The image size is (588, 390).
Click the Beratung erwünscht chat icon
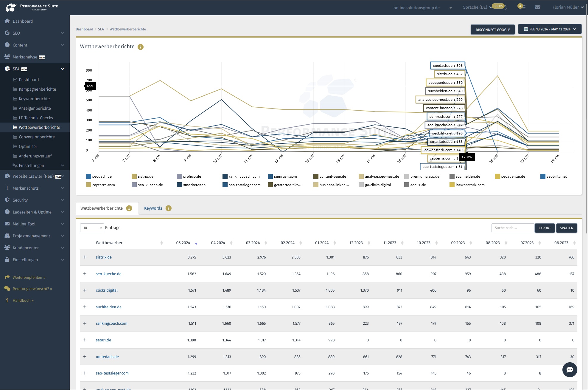click(7, 288)
